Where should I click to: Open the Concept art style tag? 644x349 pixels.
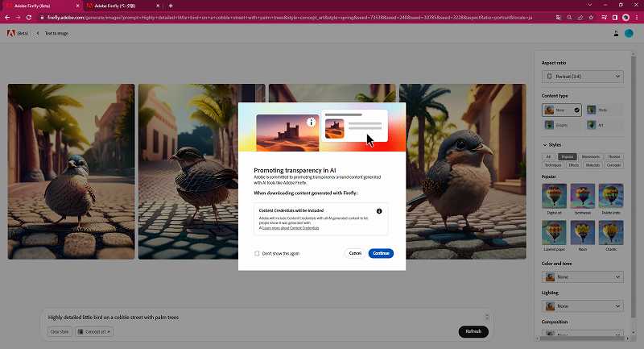coord(94,332)
